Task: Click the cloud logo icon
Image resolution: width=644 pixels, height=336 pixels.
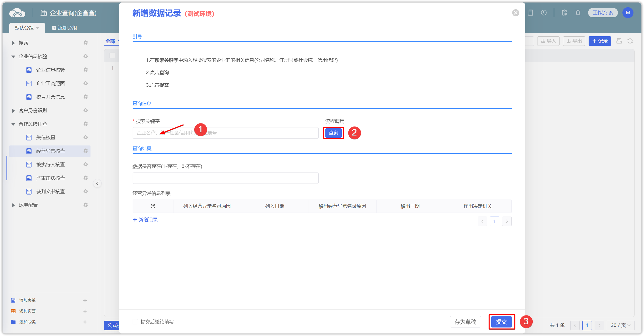Action: (17, 13)
